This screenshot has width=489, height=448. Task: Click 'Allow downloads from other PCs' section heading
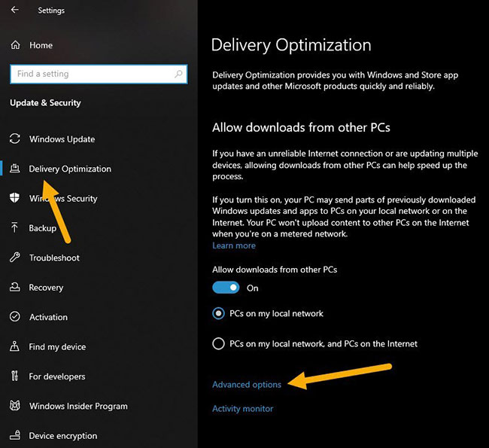[301, 128]
